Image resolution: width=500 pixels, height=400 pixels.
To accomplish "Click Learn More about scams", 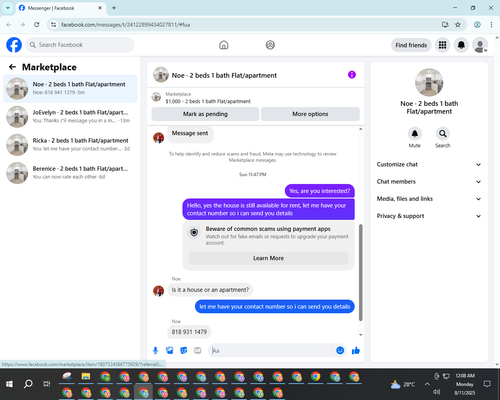I will click(x=268, y=258).
